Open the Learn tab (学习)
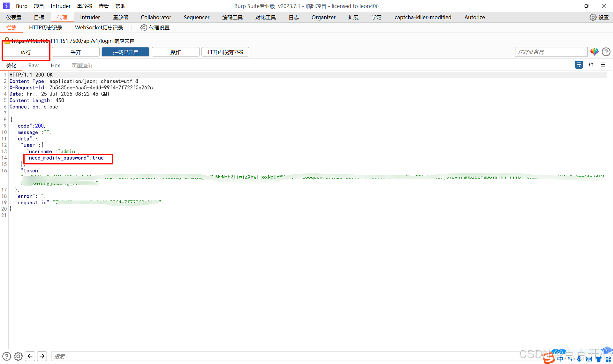 (377, 17)
